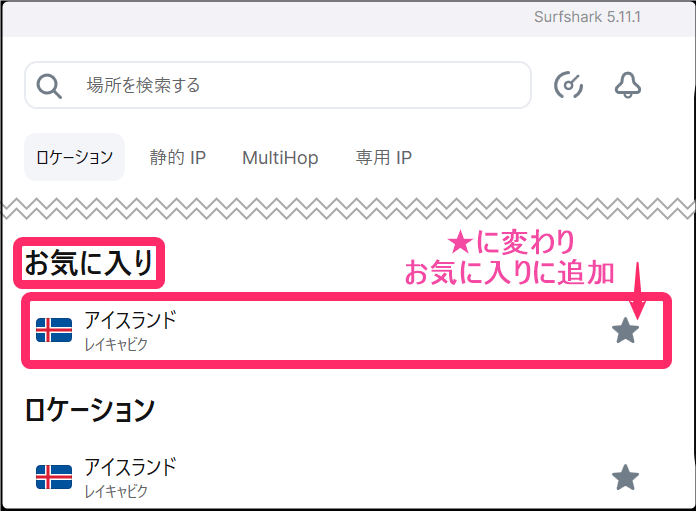Click Iceland flag in ロケーション list row
This screenshot has height=511, width=696.
click(x=54, y=477)
